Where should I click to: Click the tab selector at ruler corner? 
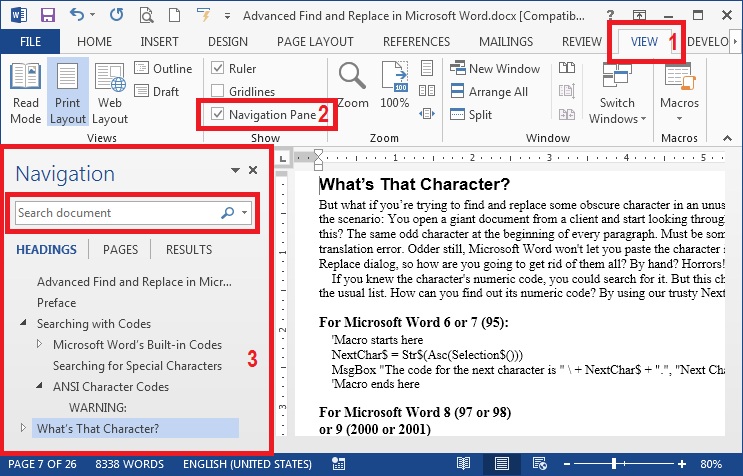pos(283,159)
